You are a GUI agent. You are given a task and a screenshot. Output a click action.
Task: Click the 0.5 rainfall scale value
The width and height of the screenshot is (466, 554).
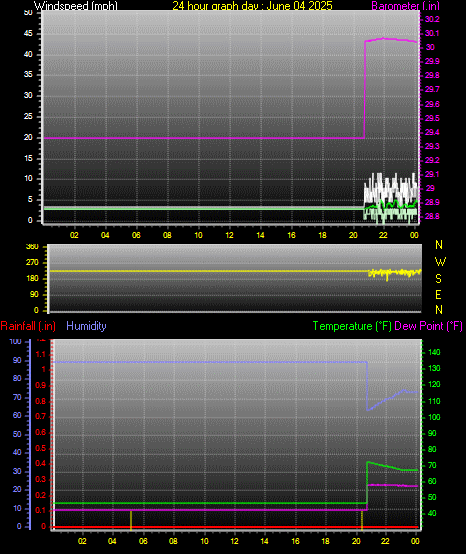41,448
